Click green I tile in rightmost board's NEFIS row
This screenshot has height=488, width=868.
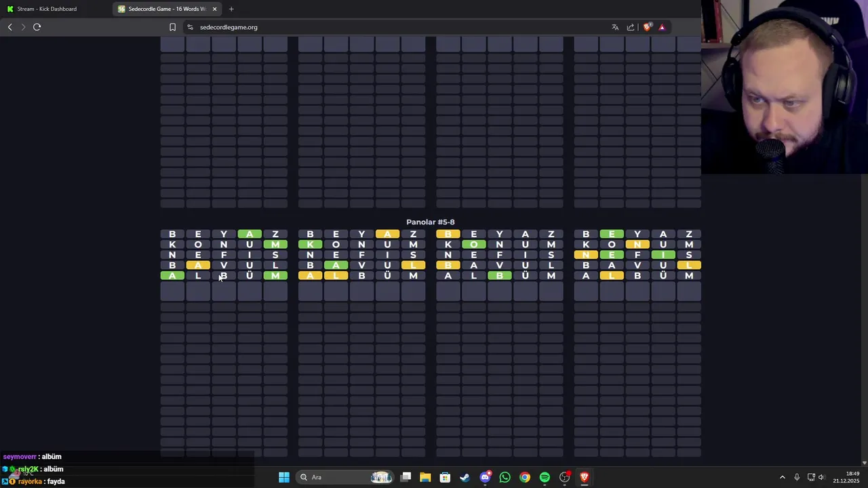coord(663,255)
